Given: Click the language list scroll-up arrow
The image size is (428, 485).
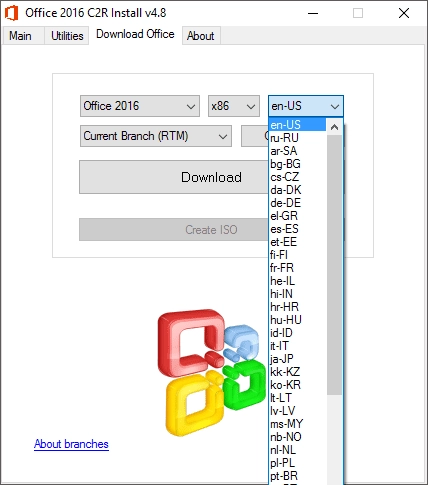Looking at the screenshot, I should tap(334, 127).
